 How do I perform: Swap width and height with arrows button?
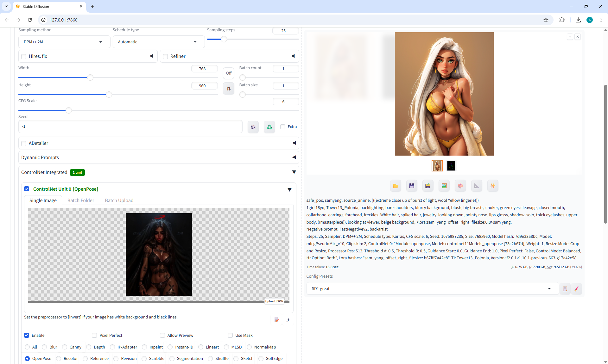(229, 89)
